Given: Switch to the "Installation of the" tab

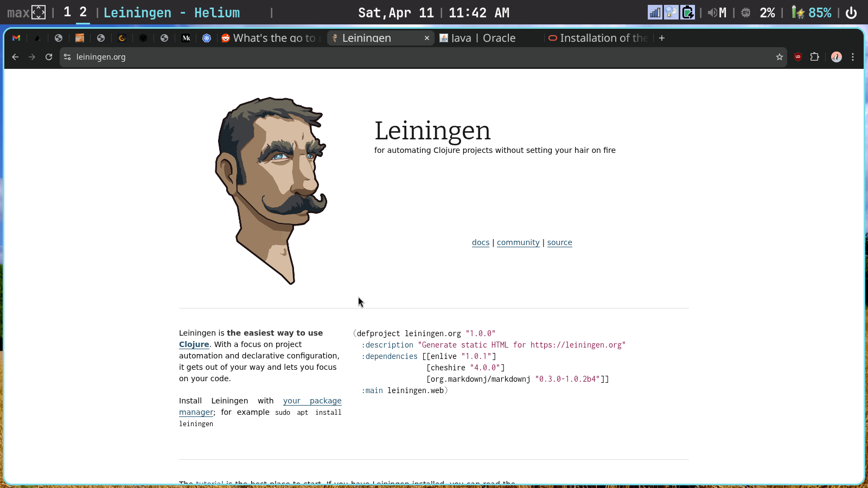Looking at the screenshot, I should [x=598, y=38].
